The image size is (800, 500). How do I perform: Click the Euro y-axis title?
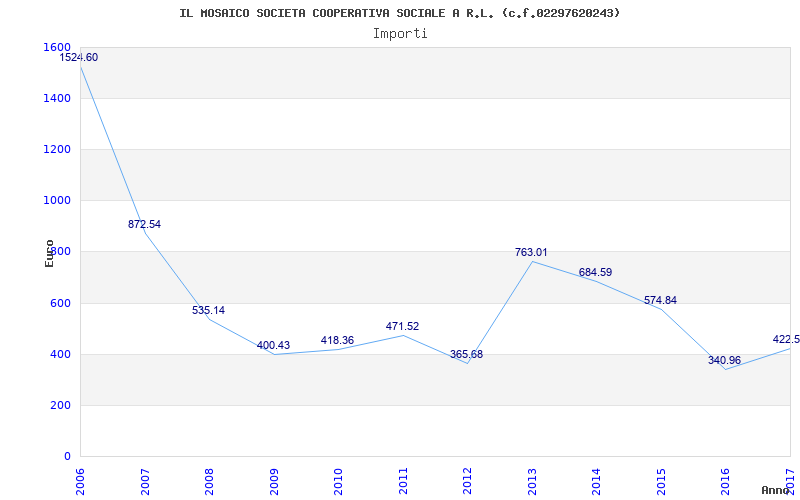click(x=49, y=253)
